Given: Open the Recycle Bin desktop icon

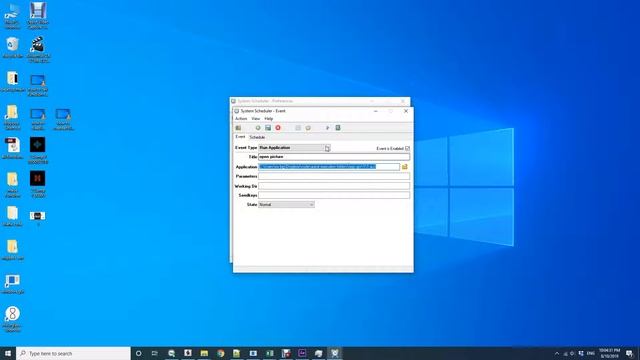Looking at the screenshot, I should click(x=12, y=45).
